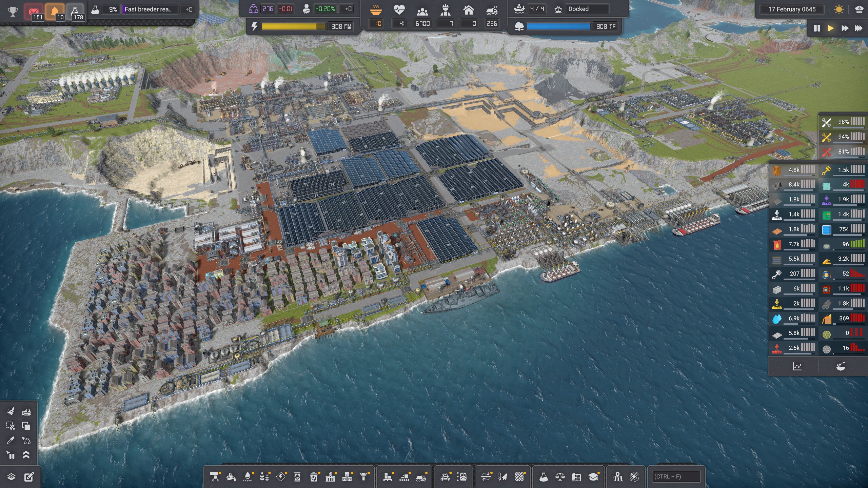Pause the game simulation

(817, 28)
